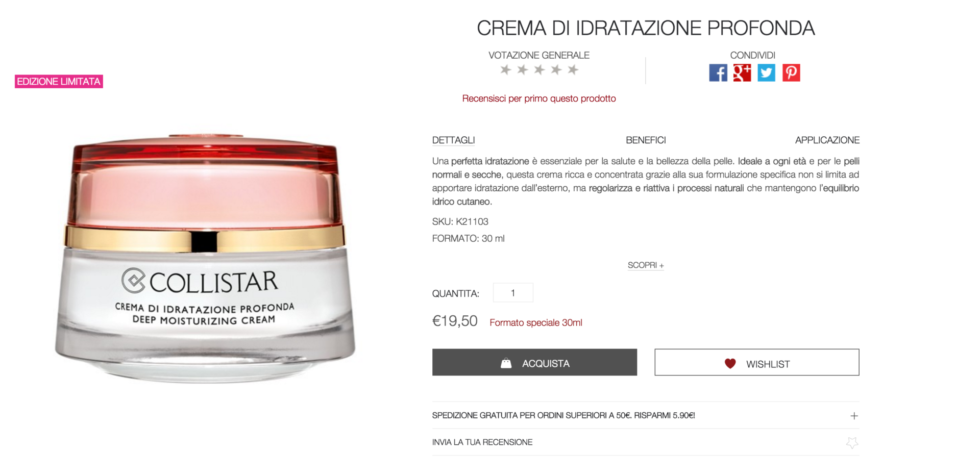Click Recensisci per primo questo prodotto link

tap(539, 98)
